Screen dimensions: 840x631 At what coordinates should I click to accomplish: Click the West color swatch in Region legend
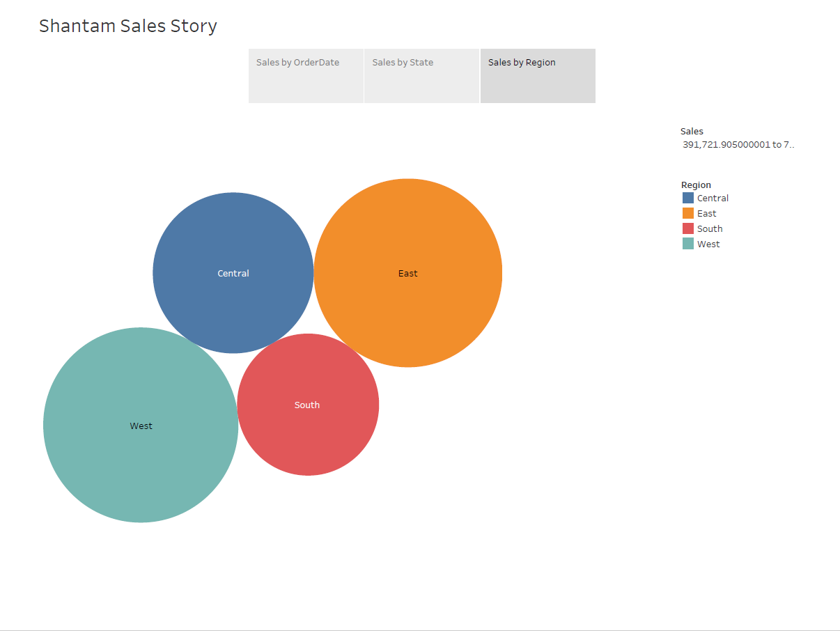click(687, 244)
